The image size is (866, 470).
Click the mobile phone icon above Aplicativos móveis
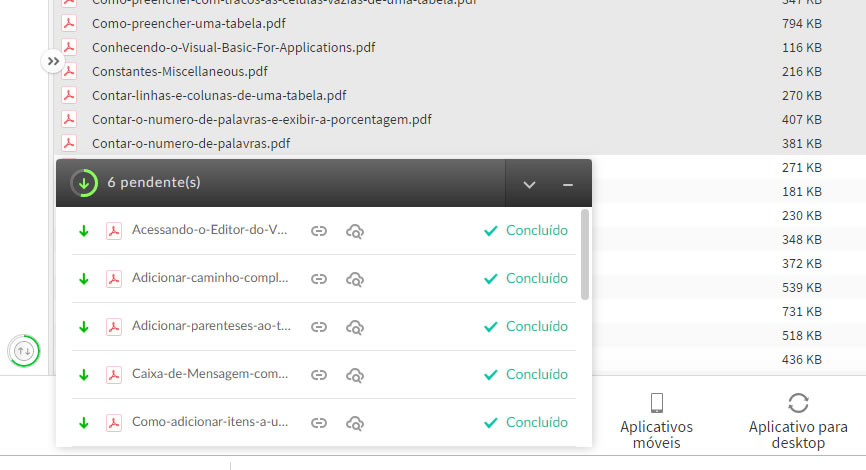[657, 403]
